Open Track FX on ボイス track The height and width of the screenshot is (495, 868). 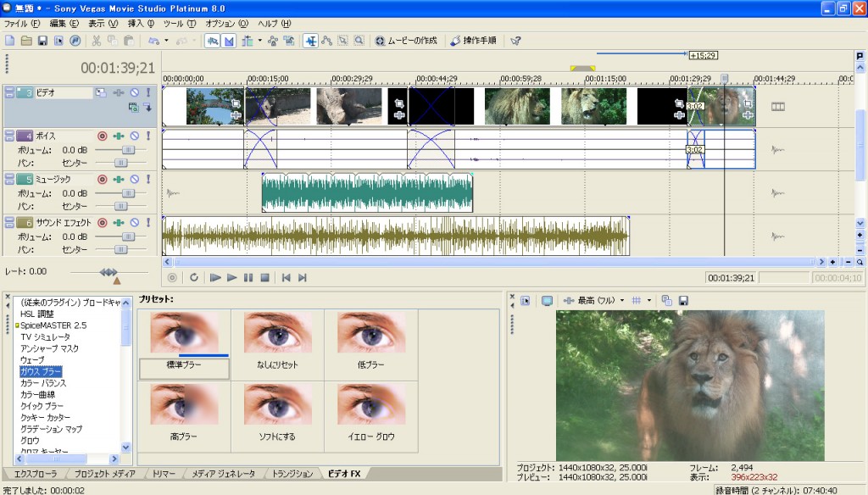pyautogui.click(x=119, y=136)
